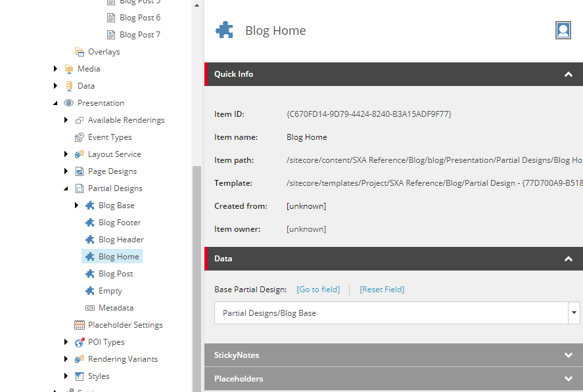583x392 pixels.
Task: Click the user profile icon beside Blog Home
Action: pyautogui.click(x=563, y=30)
